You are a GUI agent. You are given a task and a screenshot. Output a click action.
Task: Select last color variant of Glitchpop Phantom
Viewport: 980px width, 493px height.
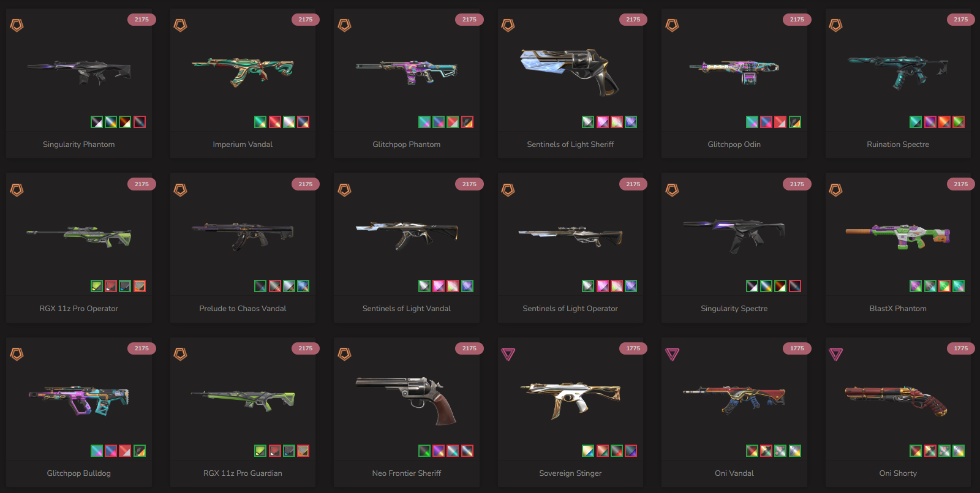point(467,122)
